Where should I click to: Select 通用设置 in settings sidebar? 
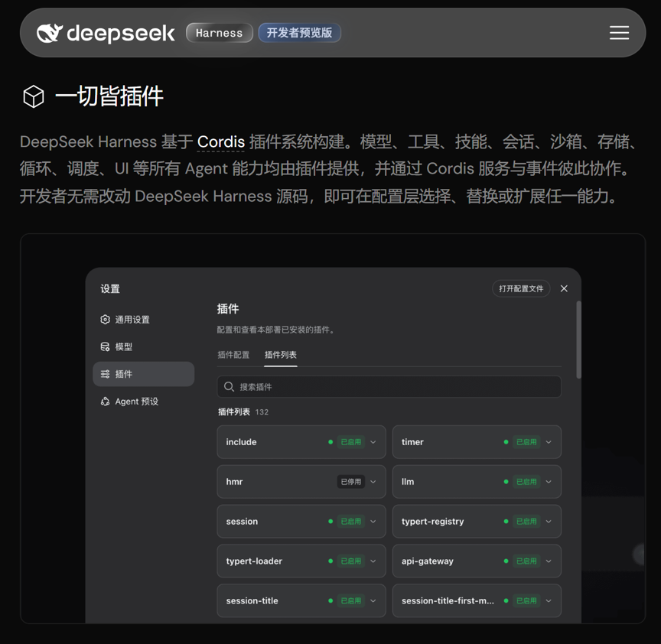143,320
